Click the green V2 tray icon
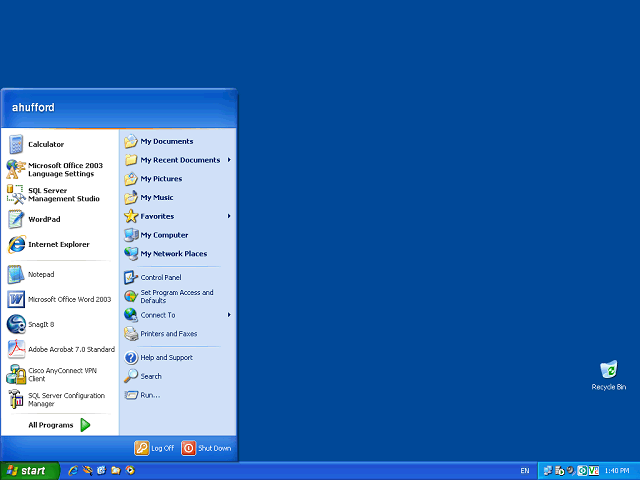This screenshot has width=640, height=480. (594, 471)
